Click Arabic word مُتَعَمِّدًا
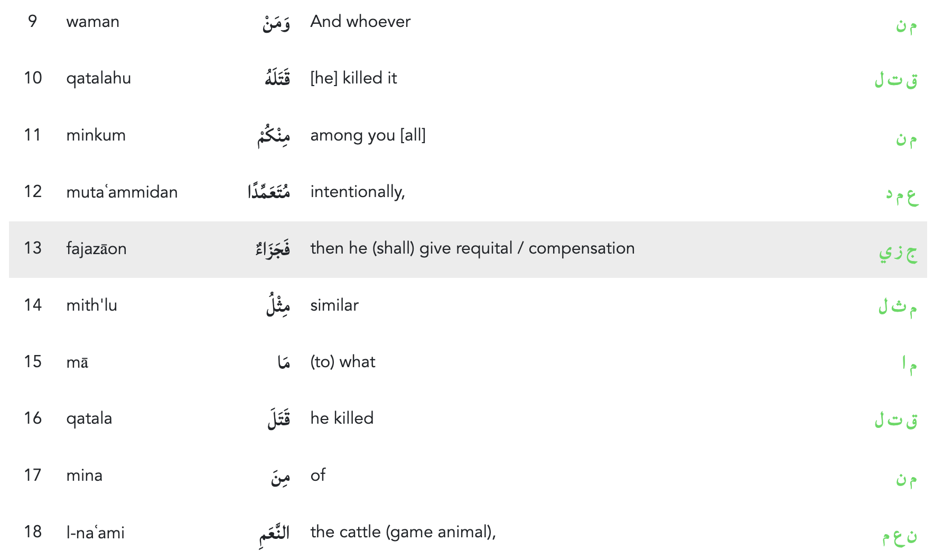Viewport: 934px width, 560px height. [269, 191]
